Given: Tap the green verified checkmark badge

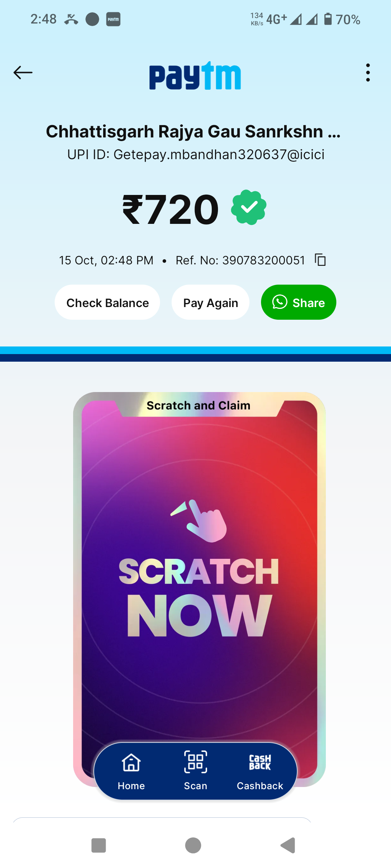Looking at the screenshot, I should point(249,207).
